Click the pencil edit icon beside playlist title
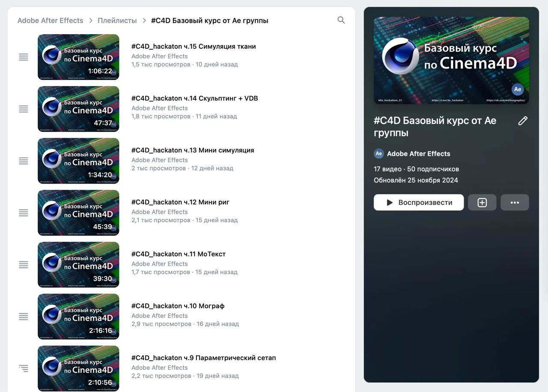 522,121
